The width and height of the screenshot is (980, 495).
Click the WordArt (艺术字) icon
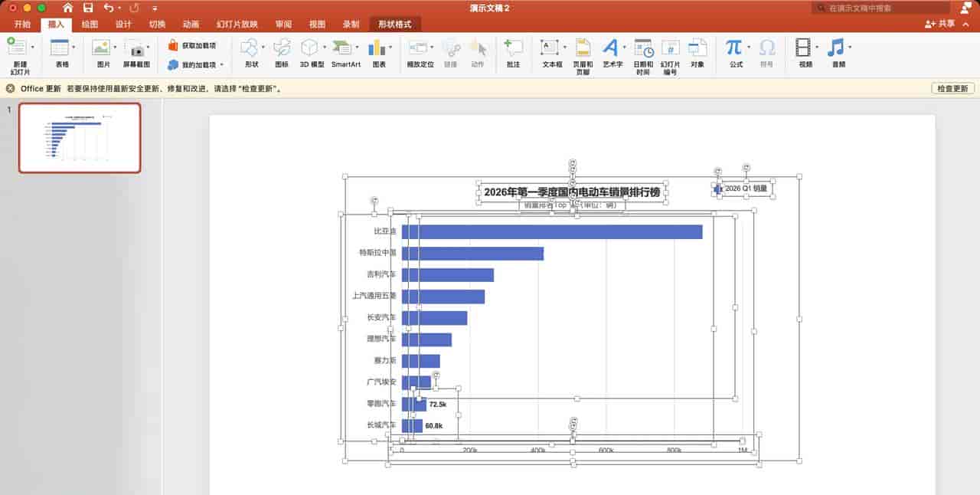click(x=611, y=48)
